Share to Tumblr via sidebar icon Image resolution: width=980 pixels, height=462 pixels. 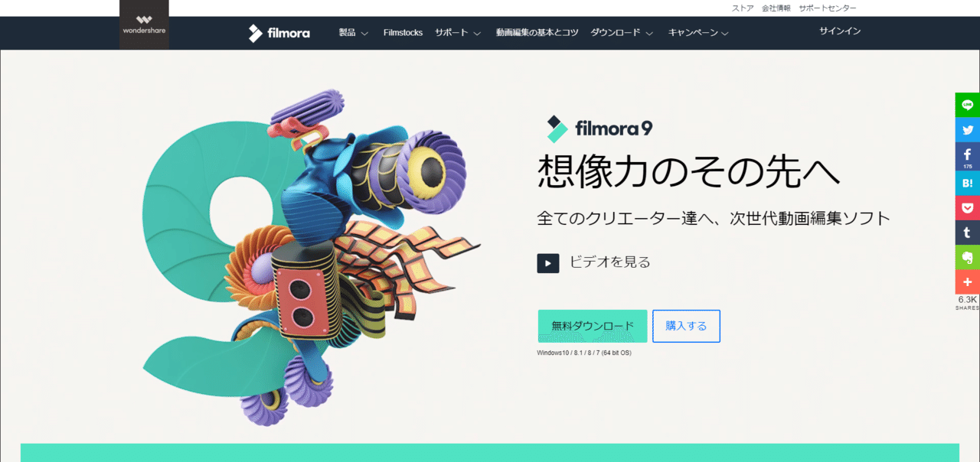click(x=967, y=233)
